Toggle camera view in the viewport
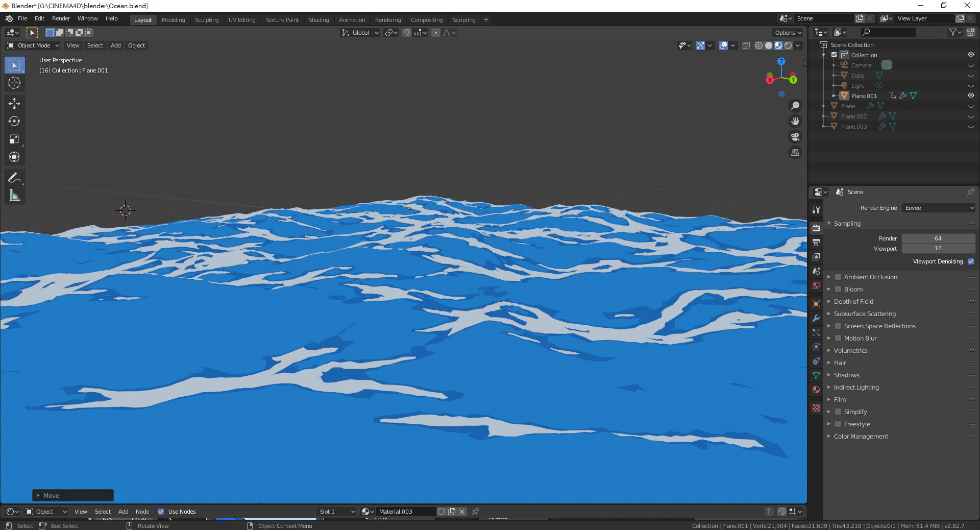Image resolution: width=980 pixels, height=530 pixels. (x=795, y=137)
